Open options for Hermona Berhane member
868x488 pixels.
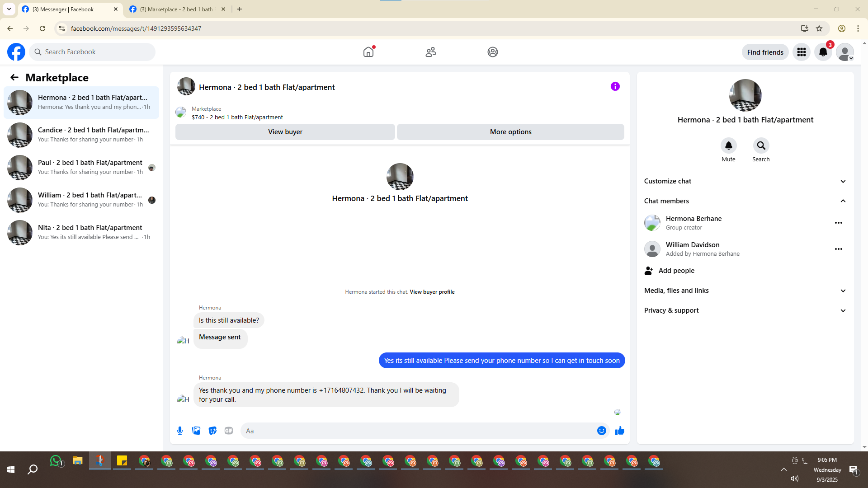838,223
